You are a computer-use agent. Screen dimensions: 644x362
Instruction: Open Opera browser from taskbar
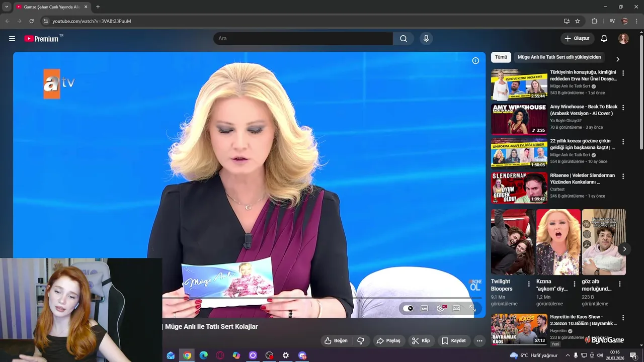(x=220, y=355)
